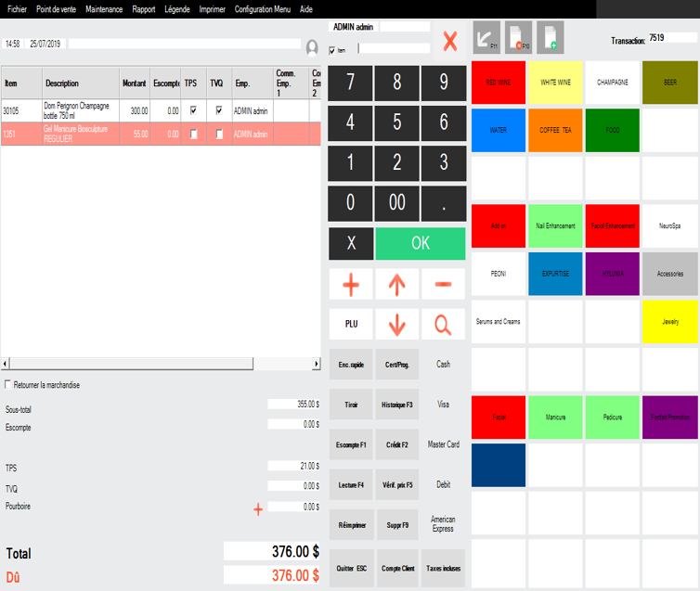This screenshot has width=700, height=591.
Task: Toggle the Item checkbox near keypad
Action: pos(331,50)
